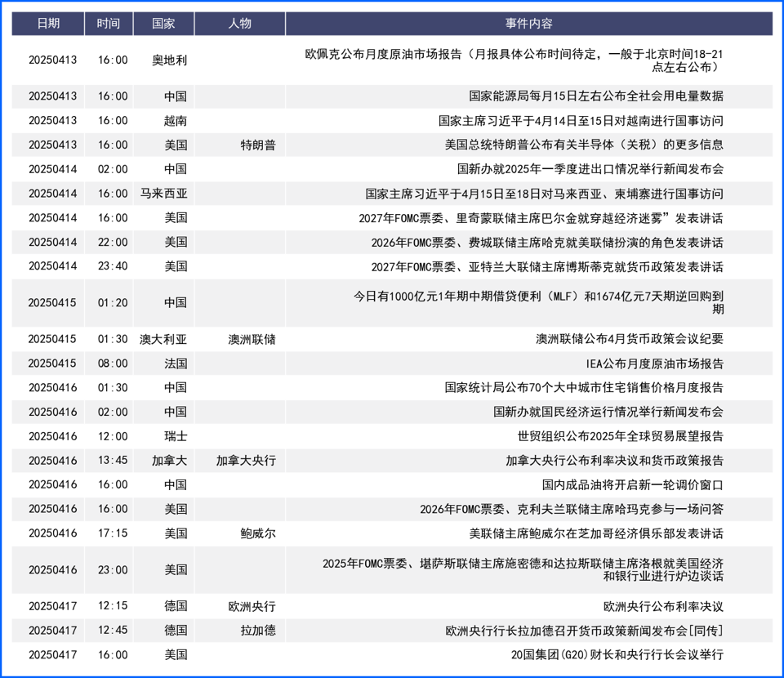The height and width of the screenshot is (678, 784).
Task: Click event about 特朗普 半导体 关税 信息
Action: click(584, 145)
